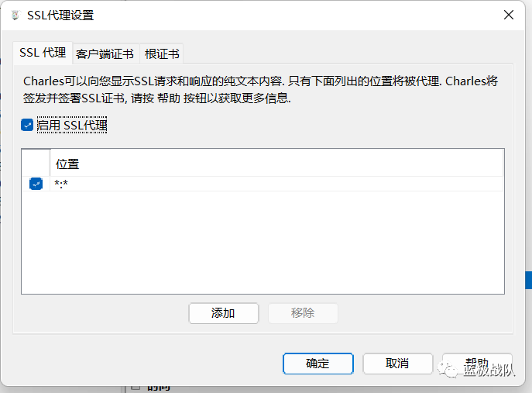Switch to the SSL 代理 tab
Image resolution: width=532 pixels, height=393 pixels.
point(43,53)
